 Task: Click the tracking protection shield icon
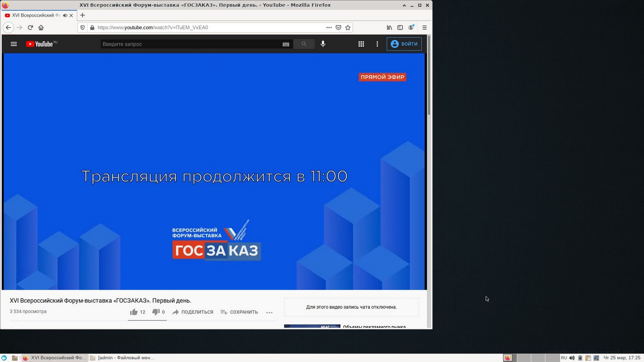click(82, 27)
